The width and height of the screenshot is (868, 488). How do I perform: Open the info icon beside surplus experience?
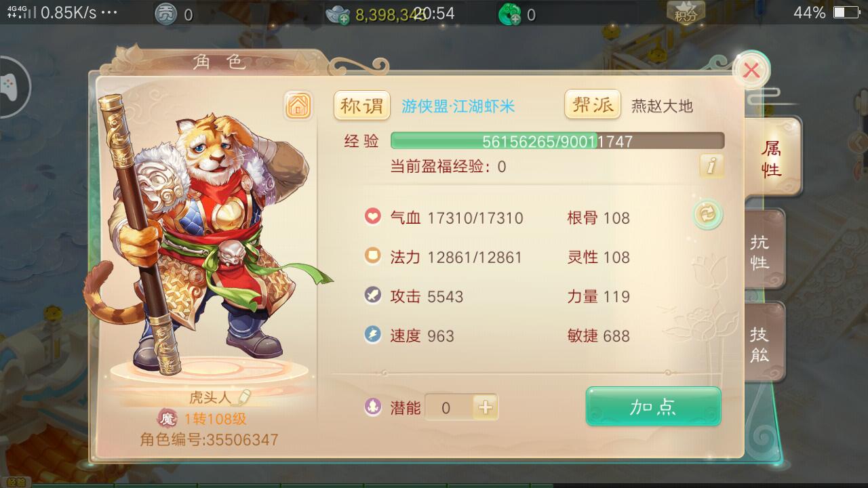[x=711, y=165]
